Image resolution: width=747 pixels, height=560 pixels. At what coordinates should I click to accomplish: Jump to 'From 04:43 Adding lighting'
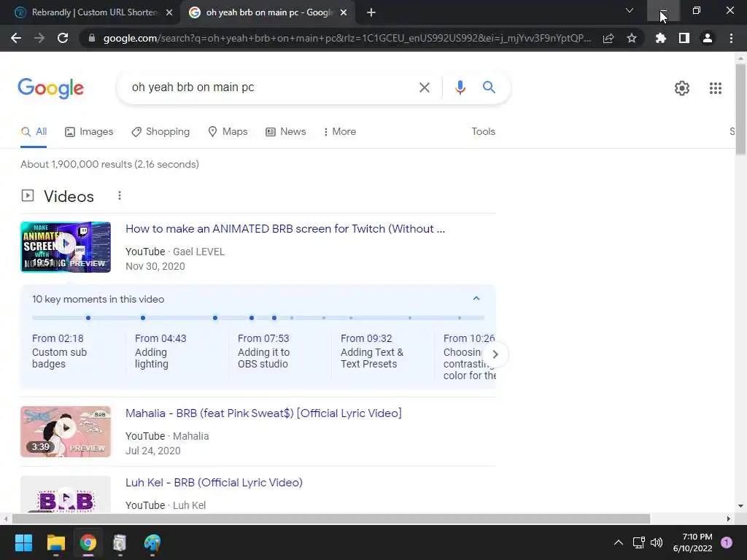[x=160, y=351]
